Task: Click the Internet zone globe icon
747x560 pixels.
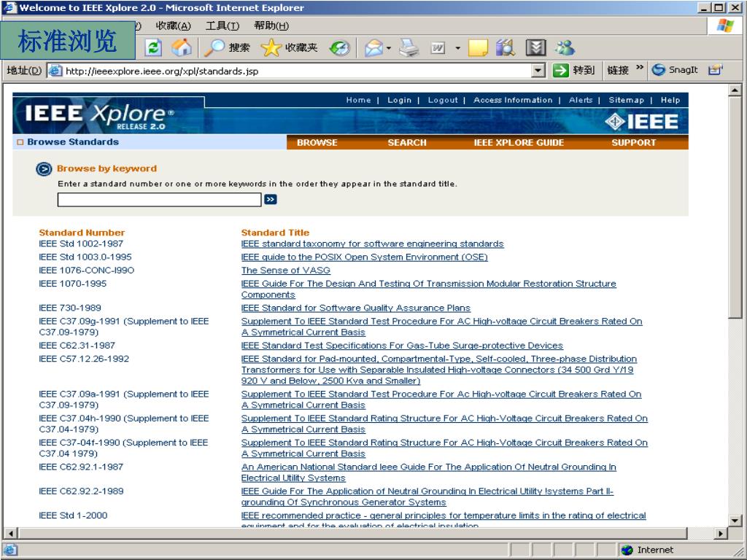Action: pyautogui.click(x=627, y=550)
